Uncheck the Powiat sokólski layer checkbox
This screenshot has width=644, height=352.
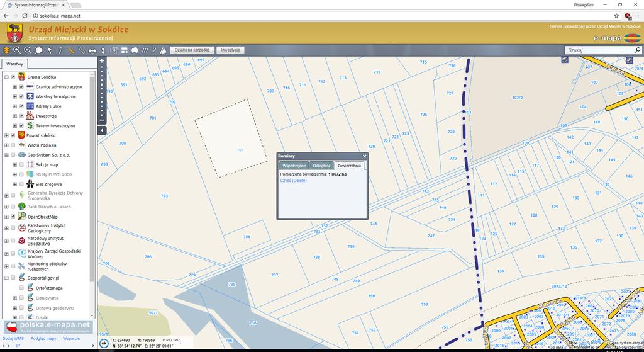tap(13, 135)
